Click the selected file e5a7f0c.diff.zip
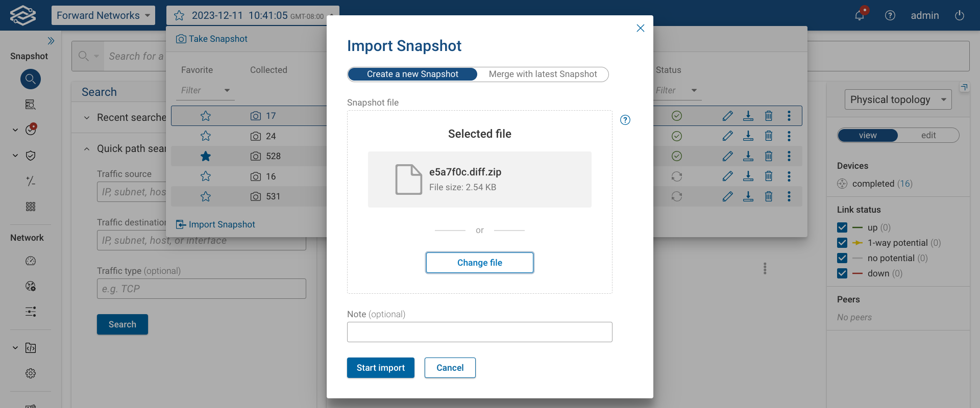Image resolution: width=980 pixels, height=408 pixels. (x=480, y=180)
